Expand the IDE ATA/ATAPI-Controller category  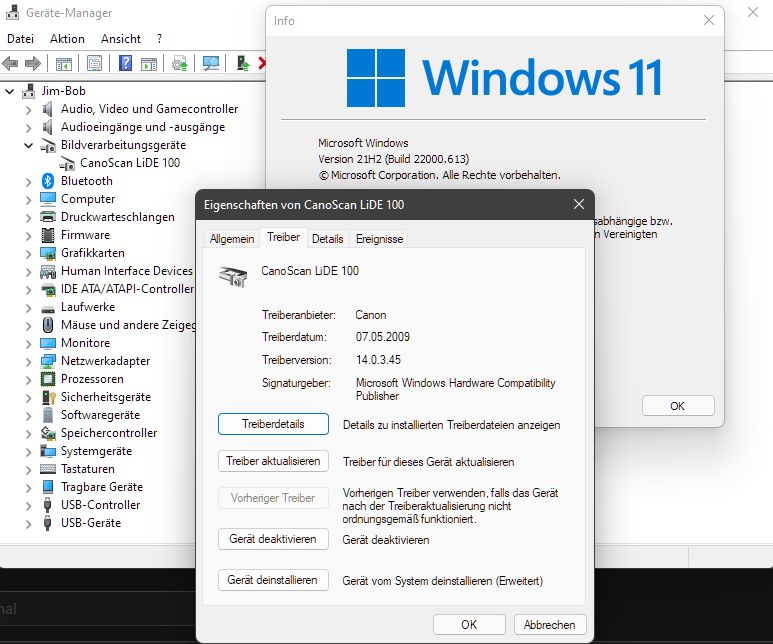[29, 289]
